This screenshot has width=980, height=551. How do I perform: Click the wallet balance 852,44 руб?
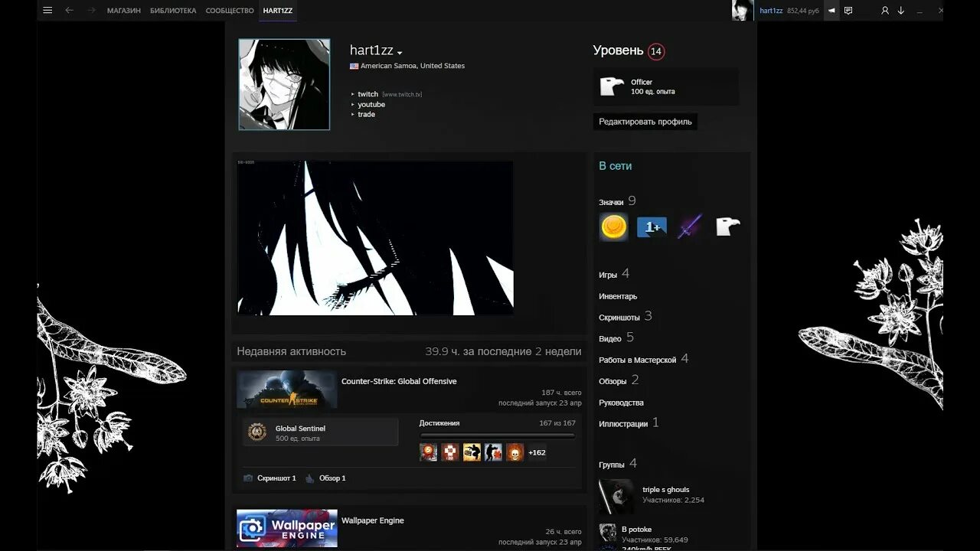point(803,11)
